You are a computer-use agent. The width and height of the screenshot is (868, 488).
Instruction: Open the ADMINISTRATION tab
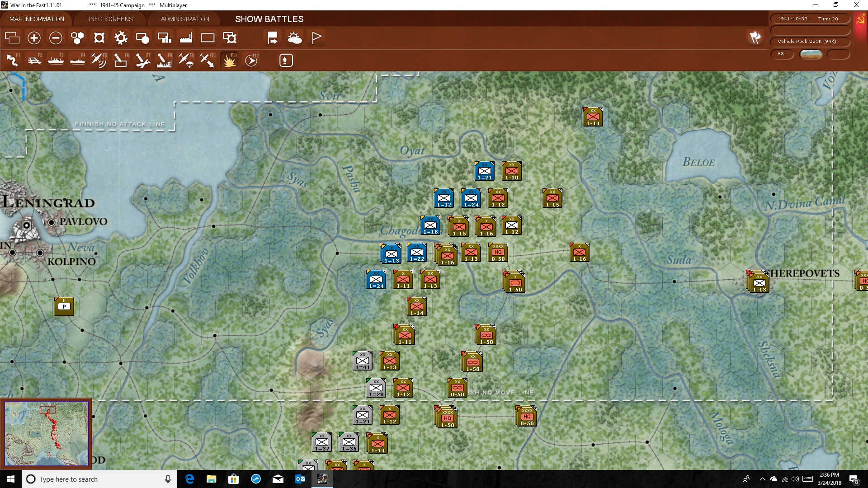[x=185, y=19]
